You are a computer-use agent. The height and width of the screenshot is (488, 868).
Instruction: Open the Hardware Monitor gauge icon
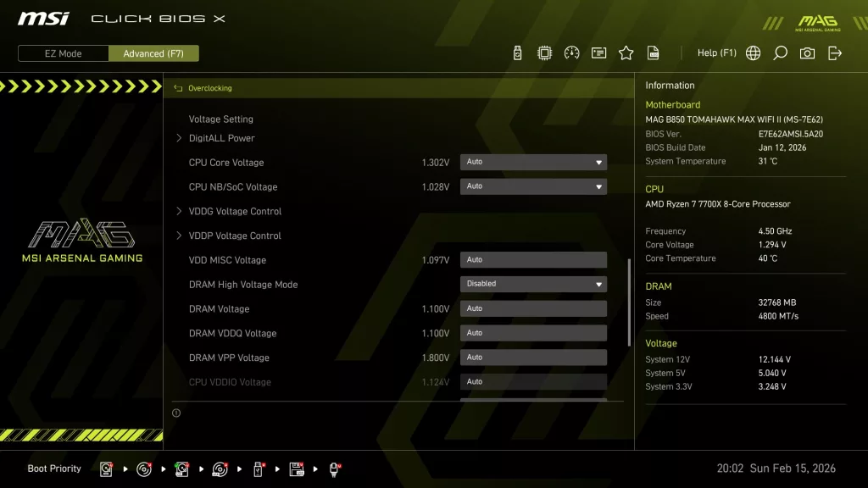pos(571,53)
